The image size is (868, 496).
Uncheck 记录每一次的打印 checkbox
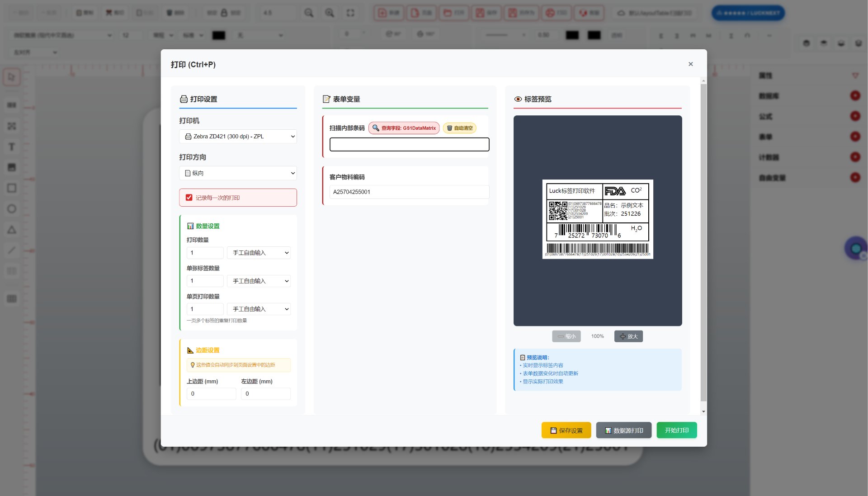(189, 198)
